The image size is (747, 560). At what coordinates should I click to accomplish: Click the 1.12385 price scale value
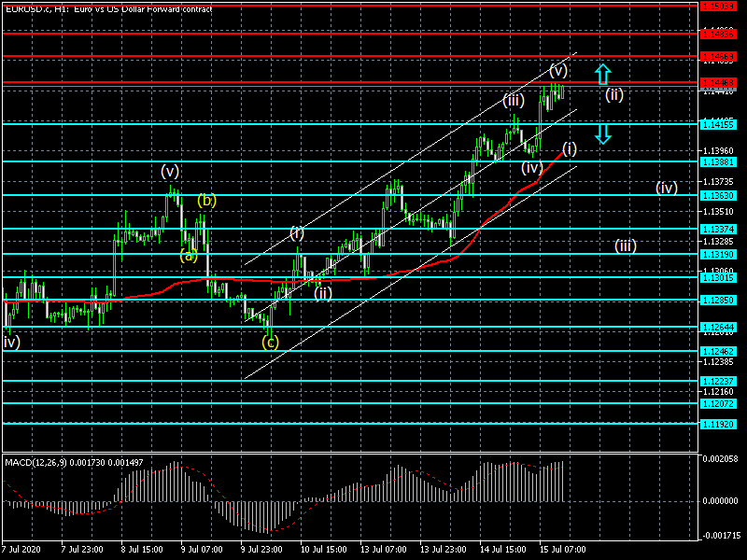click(718, 362)
